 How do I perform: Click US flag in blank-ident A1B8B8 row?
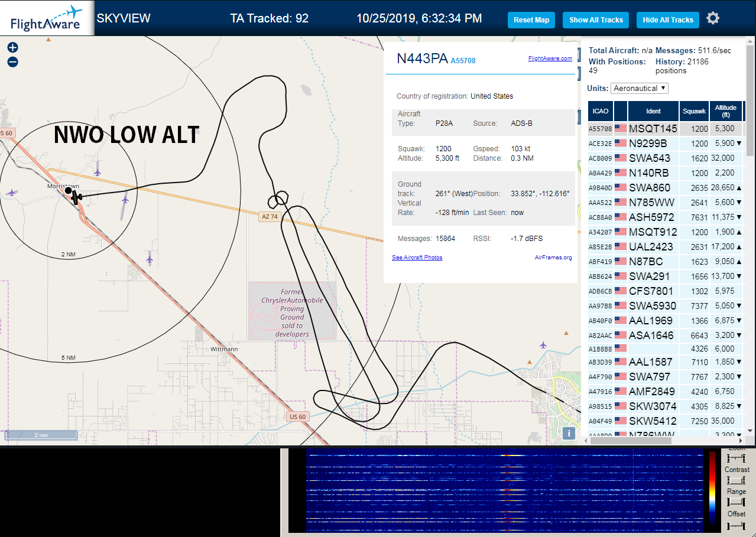tap(621, 349)
